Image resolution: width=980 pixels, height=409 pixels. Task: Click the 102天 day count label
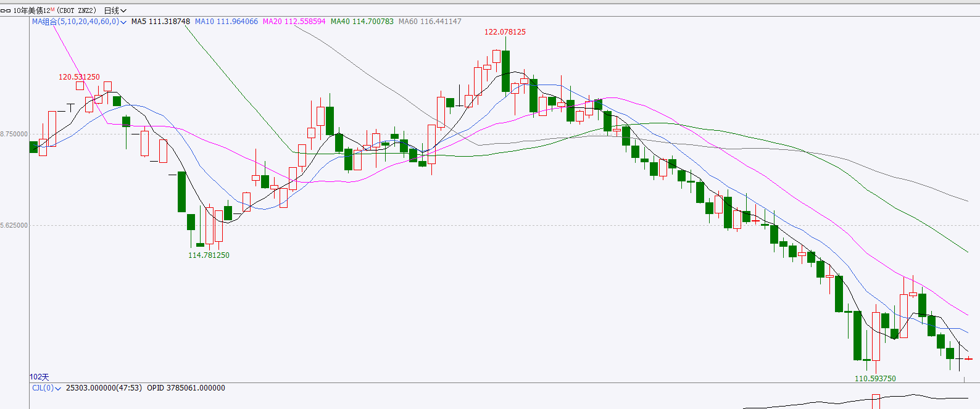(39, 377)
